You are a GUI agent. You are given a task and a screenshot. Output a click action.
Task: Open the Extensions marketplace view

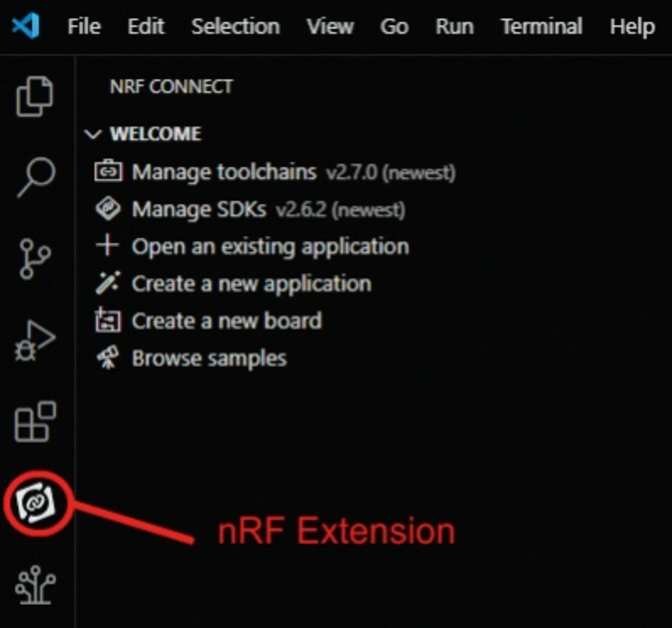35,422
